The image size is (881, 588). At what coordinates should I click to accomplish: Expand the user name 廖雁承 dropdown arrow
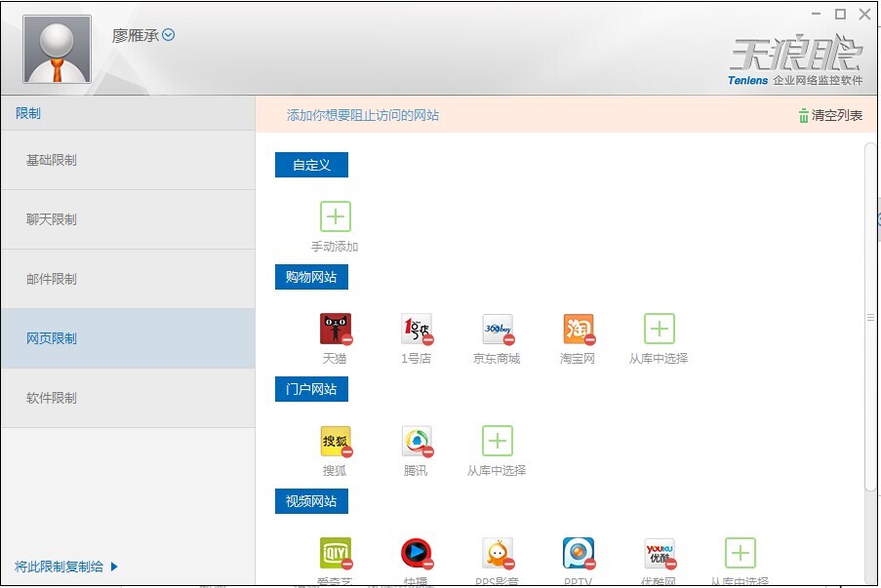[x=168, y=35]
